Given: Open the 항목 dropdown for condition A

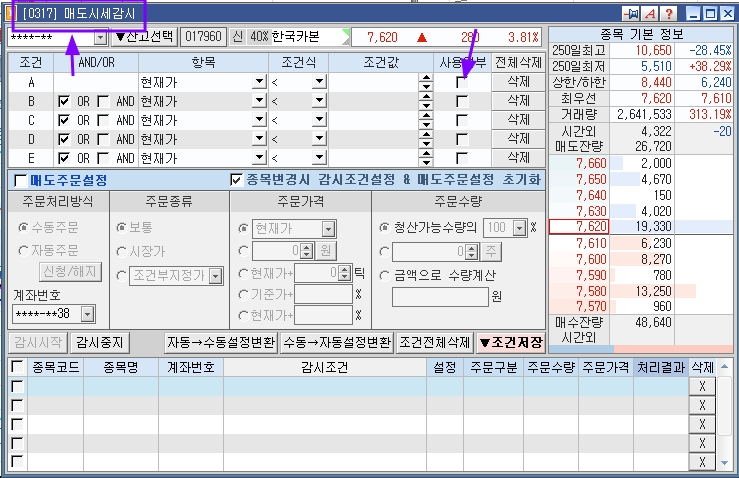Looking at the screenshot, I should [x=259, y=82].
